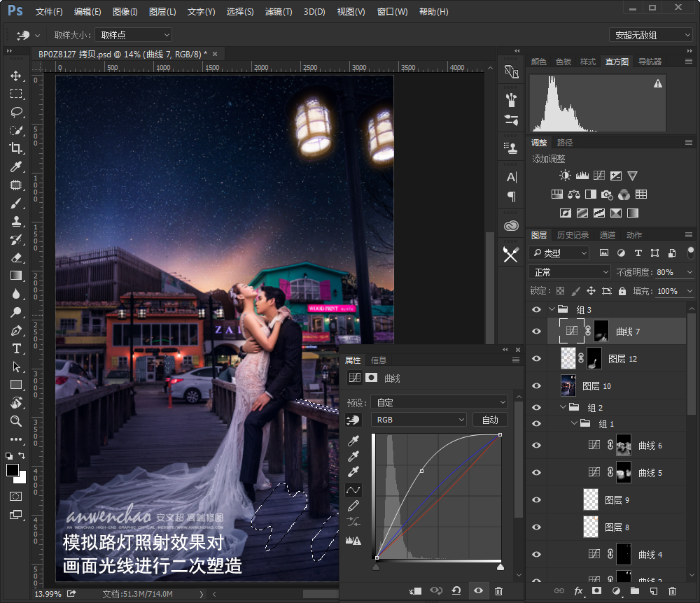700x603 pixels.
Task: Open the 滤镜(T) menu
Action: pos(279,12)
